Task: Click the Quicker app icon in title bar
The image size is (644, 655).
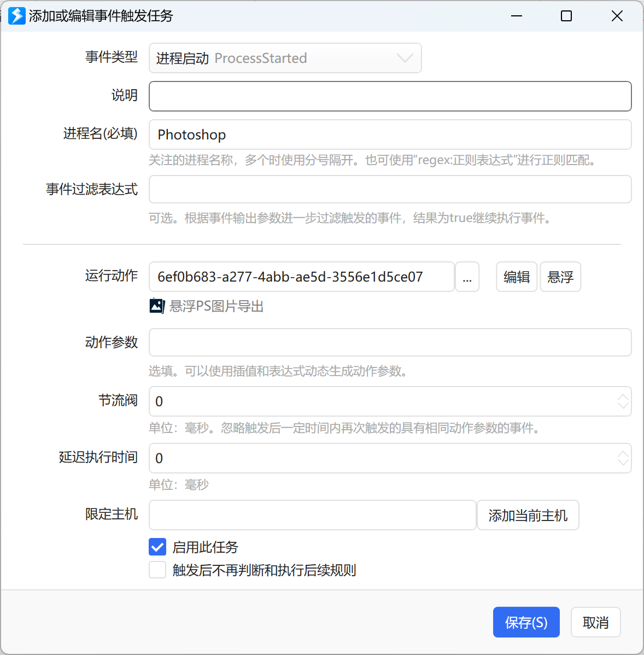Action: [17, 16]
